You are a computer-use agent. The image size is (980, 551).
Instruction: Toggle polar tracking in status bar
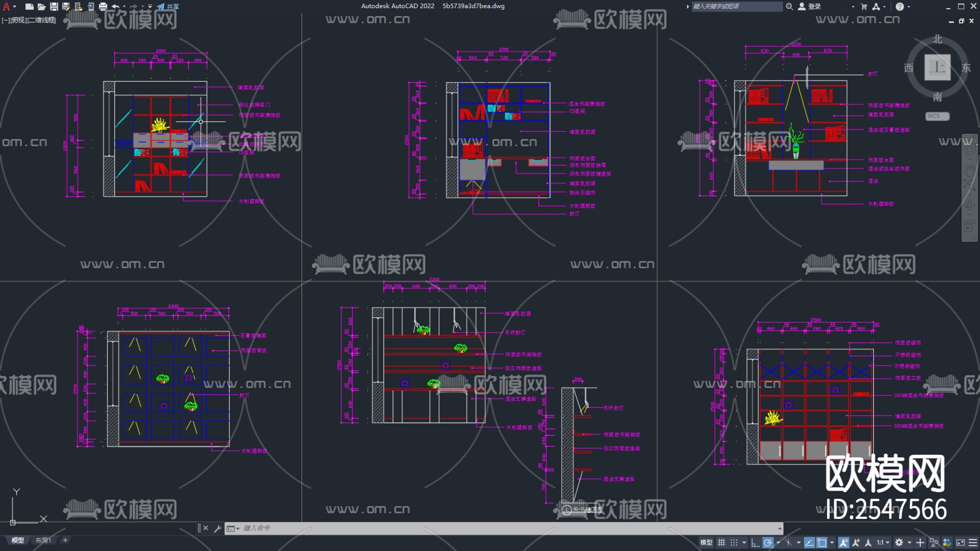click(768, 542)
